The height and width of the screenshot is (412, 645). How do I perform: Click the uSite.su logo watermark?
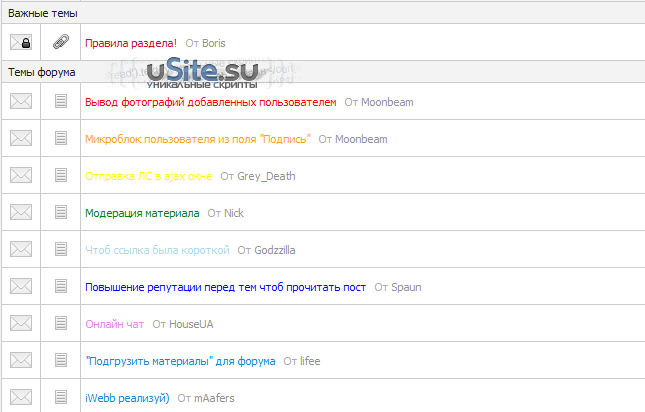(x=202, y=73)
